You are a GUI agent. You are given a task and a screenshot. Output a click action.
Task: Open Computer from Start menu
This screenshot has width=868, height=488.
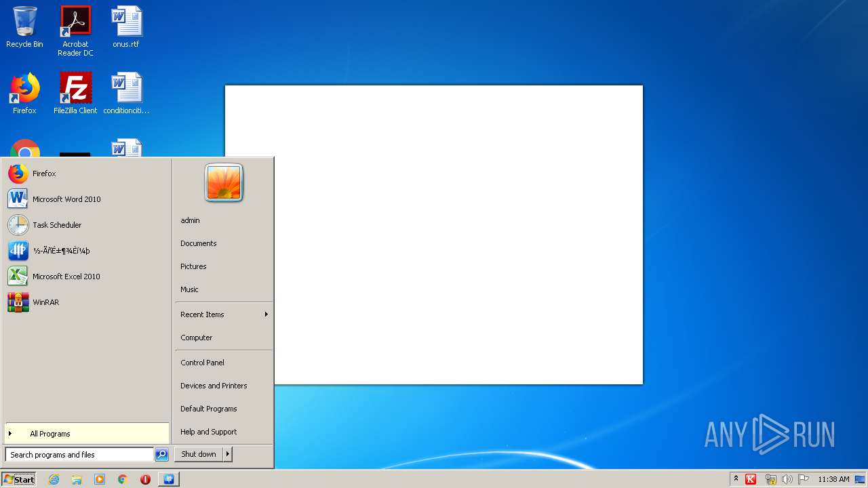tap(224, 338)
